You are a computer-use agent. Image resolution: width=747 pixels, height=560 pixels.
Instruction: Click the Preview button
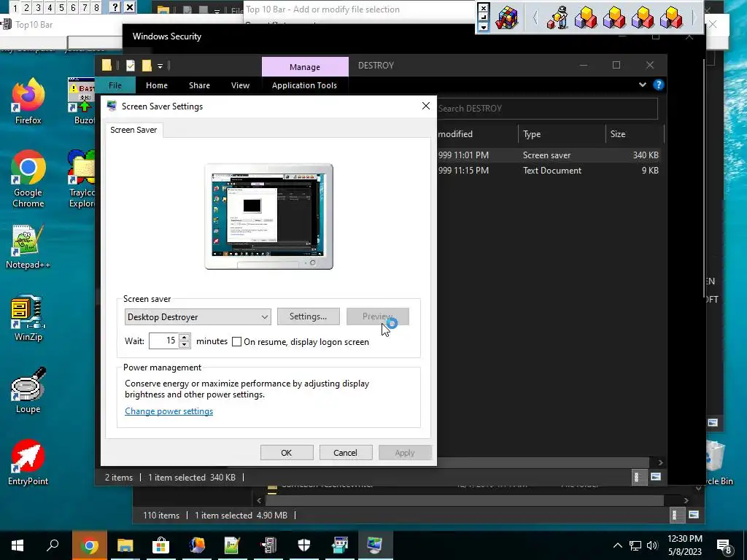click(378, 316)
